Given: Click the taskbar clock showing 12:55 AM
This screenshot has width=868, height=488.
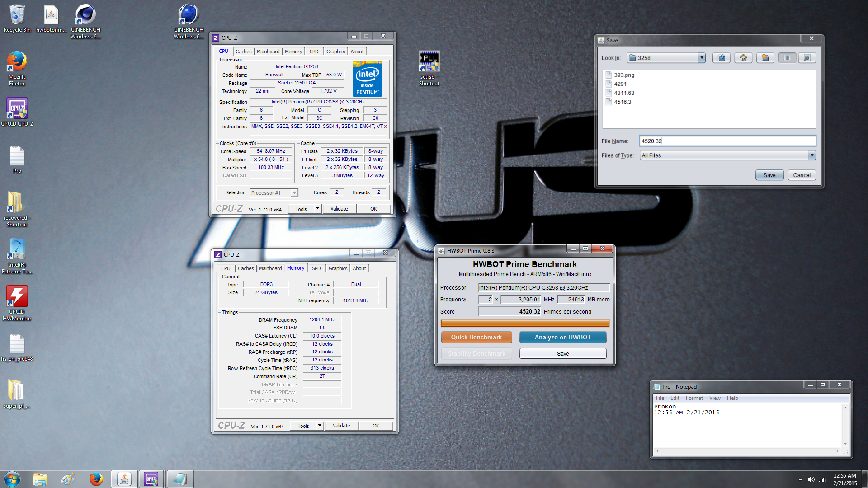Looking at the screenshot, I should tap(845, 479).
